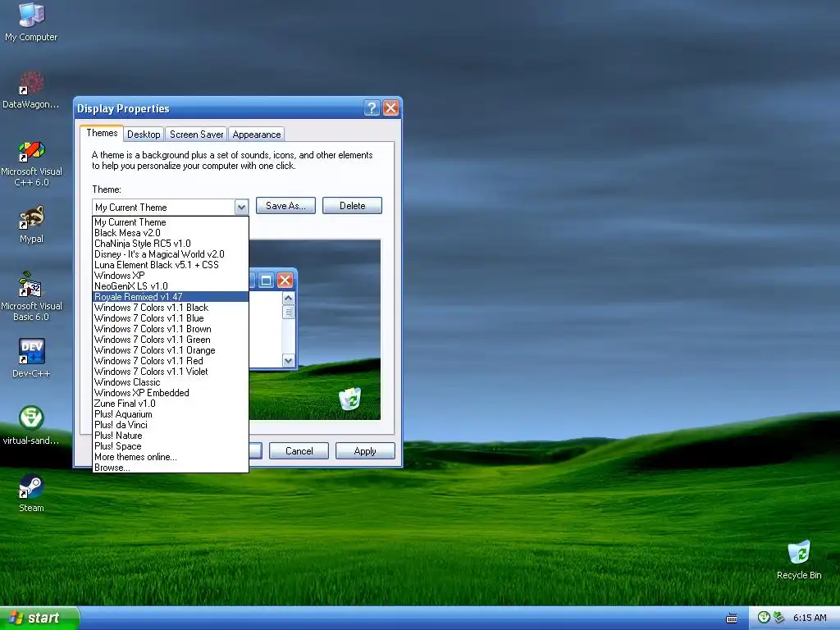Choose NeoGeniX LS v1.0 theme
The height and width of the screenshot is (630, 840).
(171, 286)
